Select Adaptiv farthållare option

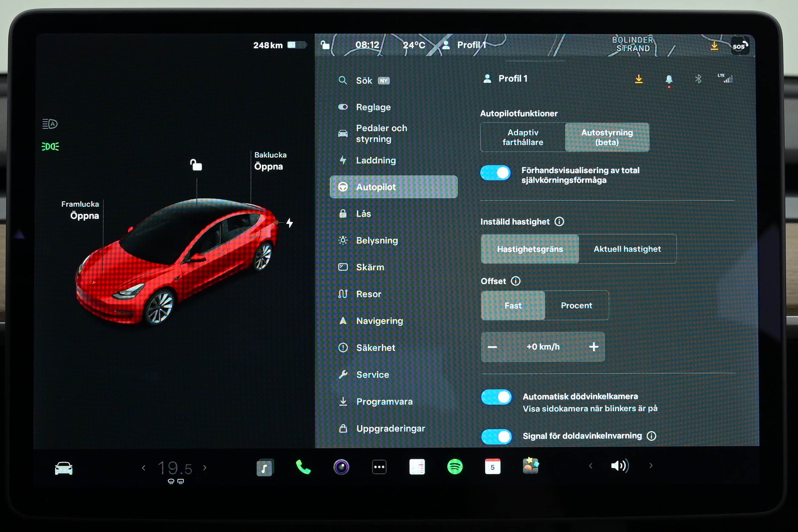523,137
